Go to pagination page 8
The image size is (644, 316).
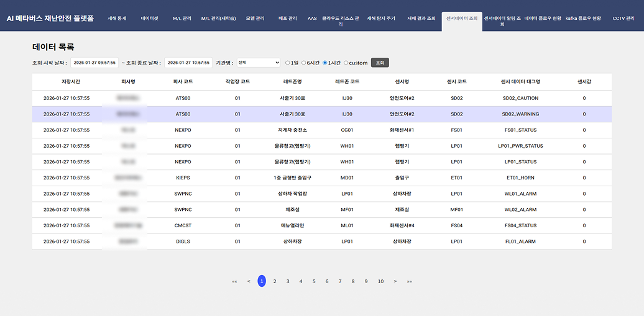[353, 281]
